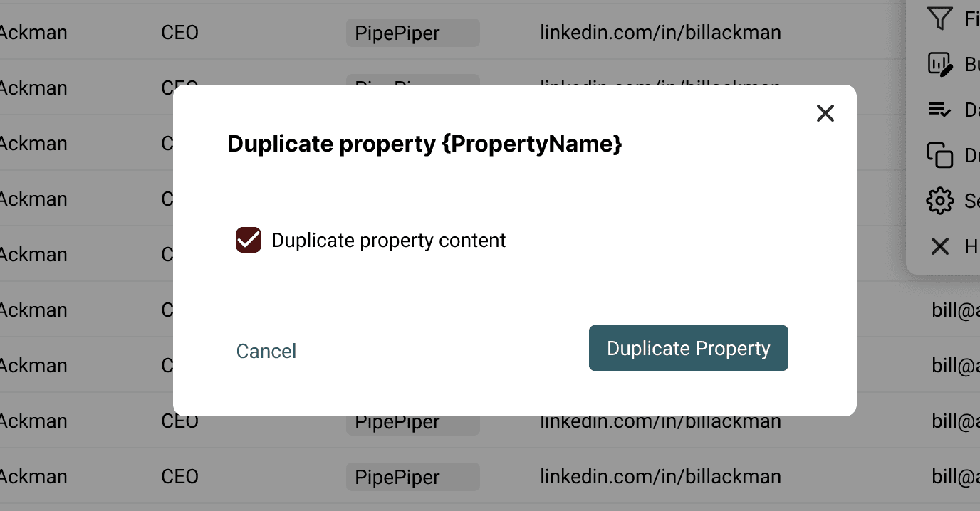
Task: Select the filter funnel icon in the side menu
Action: pyautogui.click(x=939, y=18)
